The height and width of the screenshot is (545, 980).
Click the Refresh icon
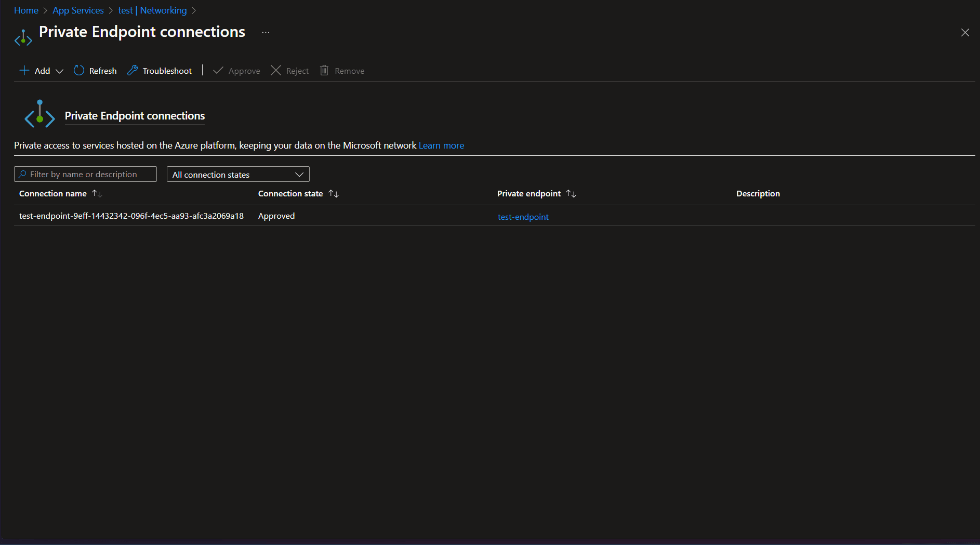click(79, 71)
